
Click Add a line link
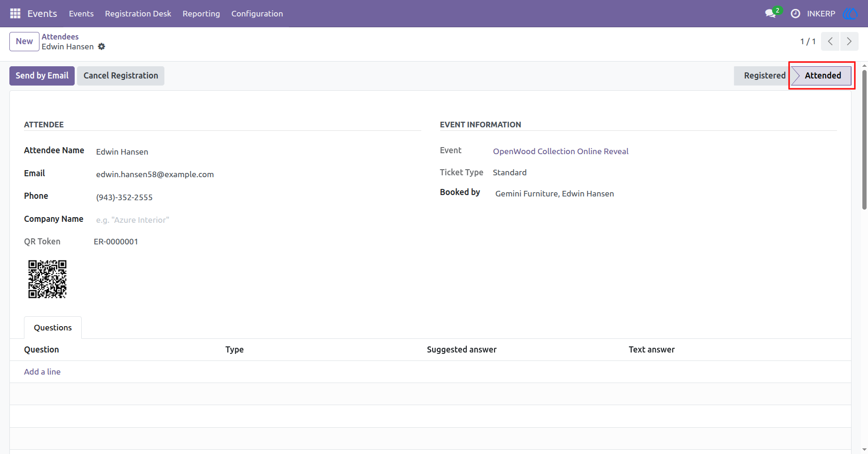click(42, 372)
